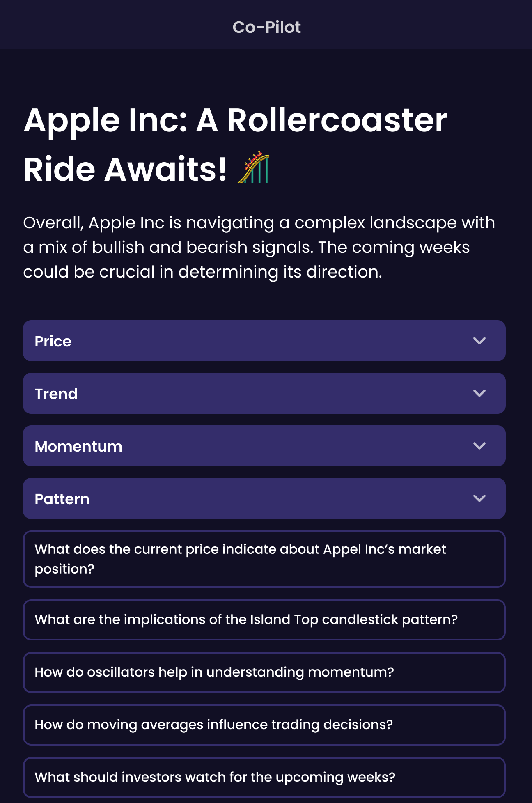Expand the Momentum accordion by its label
Image resolution: width=532 pixels, height=803 pixels.
coord(78,446)
